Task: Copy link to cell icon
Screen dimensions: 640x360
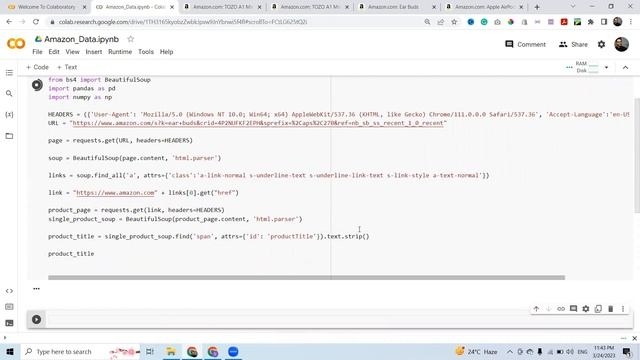Action: [561, 309]
